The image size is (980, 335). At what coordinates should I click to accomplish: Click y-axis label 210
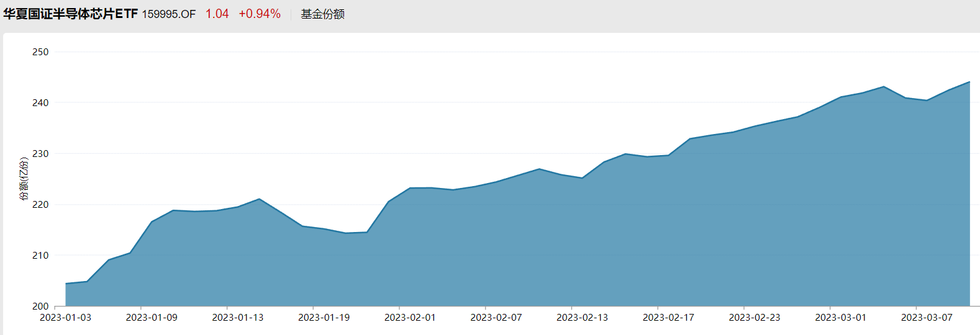coord(40,256)
